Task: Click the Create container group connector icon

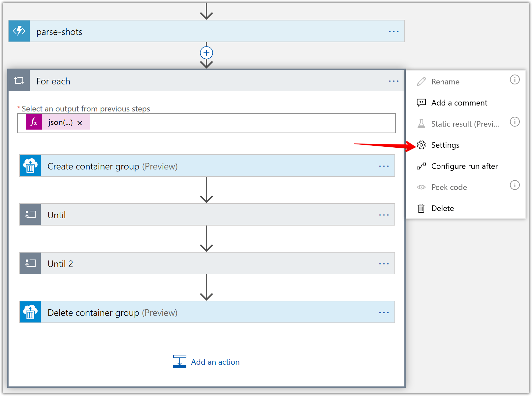Action: click(30, 166)
